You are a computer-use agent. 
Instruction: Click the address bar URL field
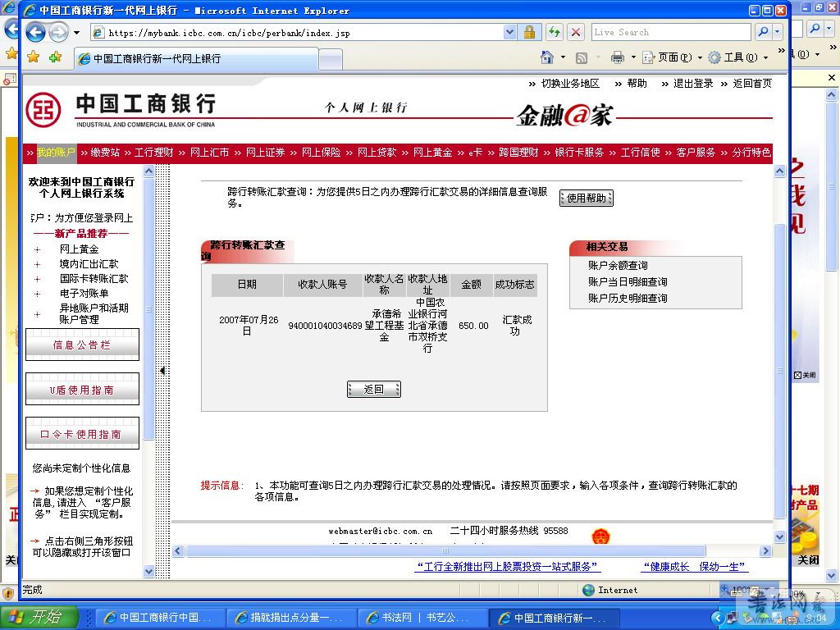pyautogui.click(x=297, y=33)
